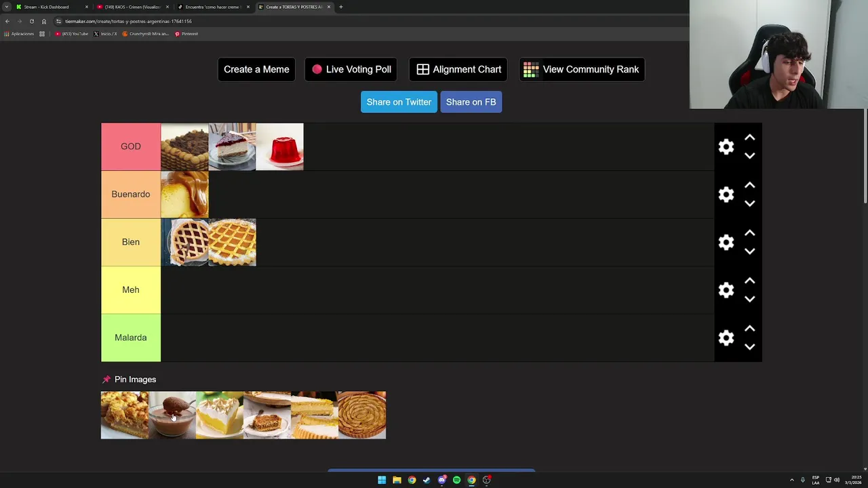The image size is (868, 488).
Task: Select darker lattice tart in Bien tier
Action: point(184,242)
